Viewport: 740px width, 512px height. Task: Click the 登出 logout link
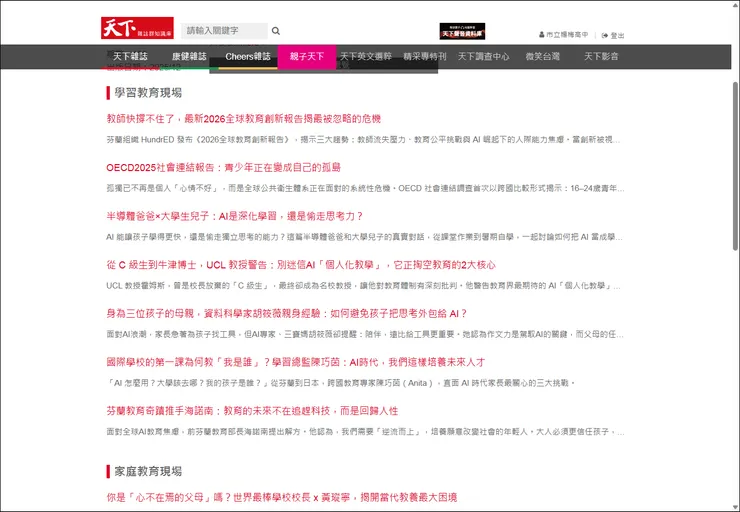[x=617, y=35]
